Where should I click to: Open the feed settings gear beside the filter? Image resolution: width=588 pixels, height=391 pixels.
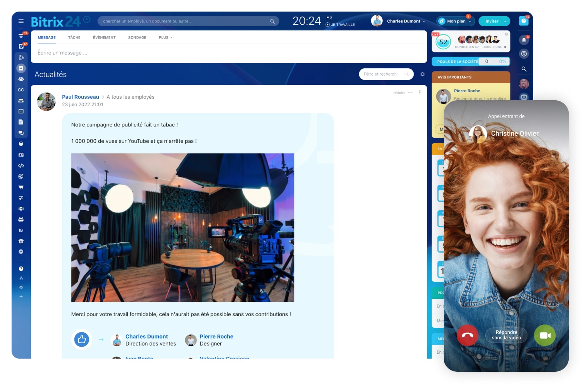point(422,74)
